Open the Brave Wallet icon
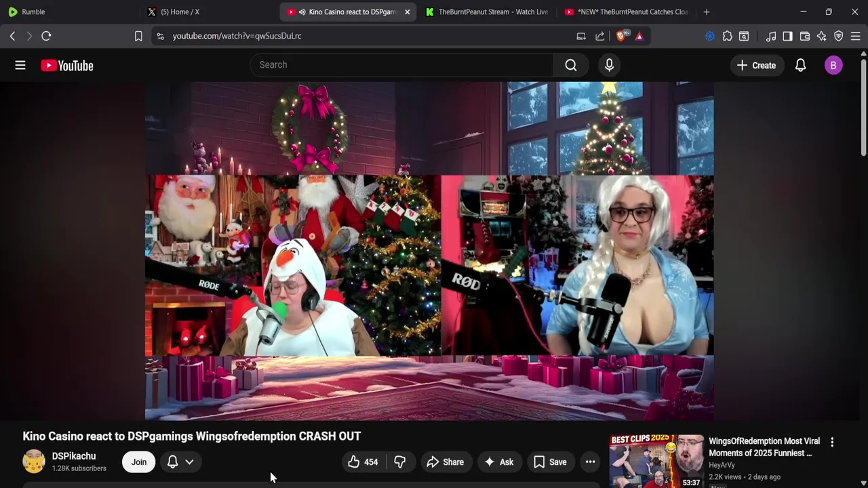Screen dimensions: 868x488 click(805, 36)
